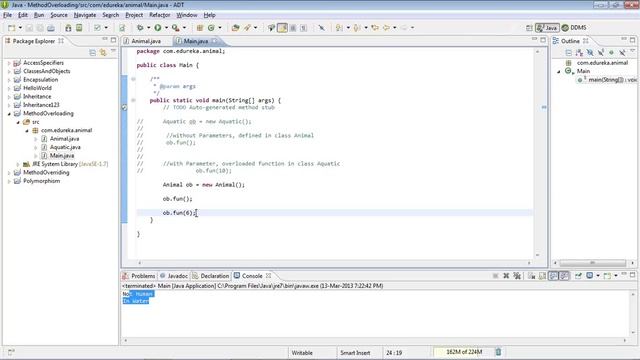Image resolution: width=640 pixels, height=360 pixels.
Task: Open the Navigate menu
Action: 85,15
